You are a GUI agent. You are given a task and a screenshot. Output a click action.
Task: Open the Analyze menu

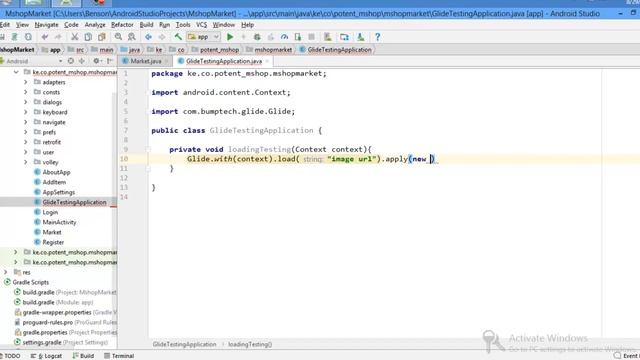(x=95, y=25)
